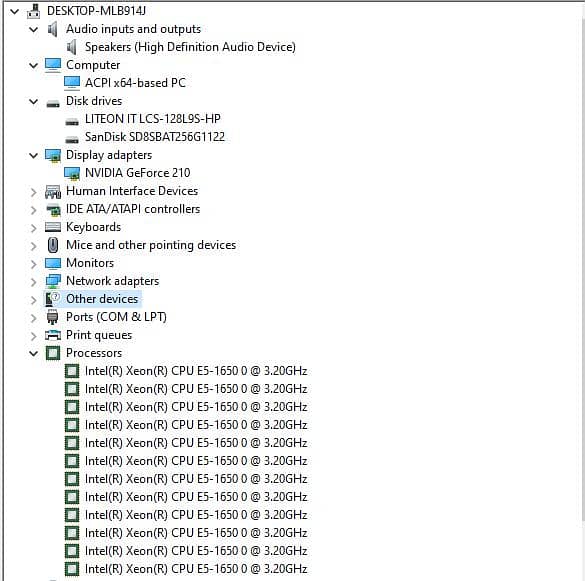This screenshot has height=581, width=585.
Task: Click the Speakers device speaker icon
Action: tap(72, 47)
